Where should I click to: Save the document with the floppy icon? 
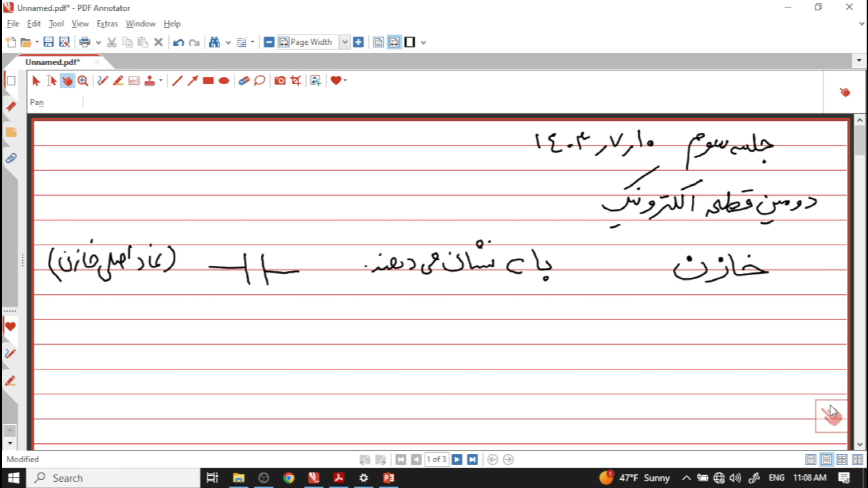click(x=48, y=42)
